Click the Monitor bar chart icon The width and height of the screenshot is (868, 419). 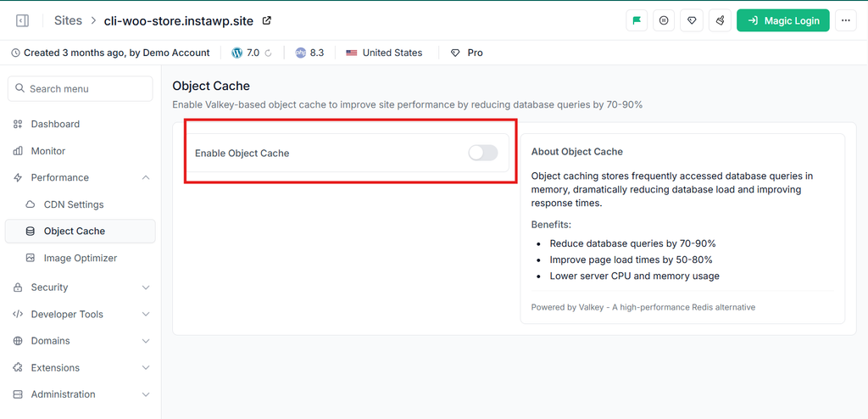18,151
